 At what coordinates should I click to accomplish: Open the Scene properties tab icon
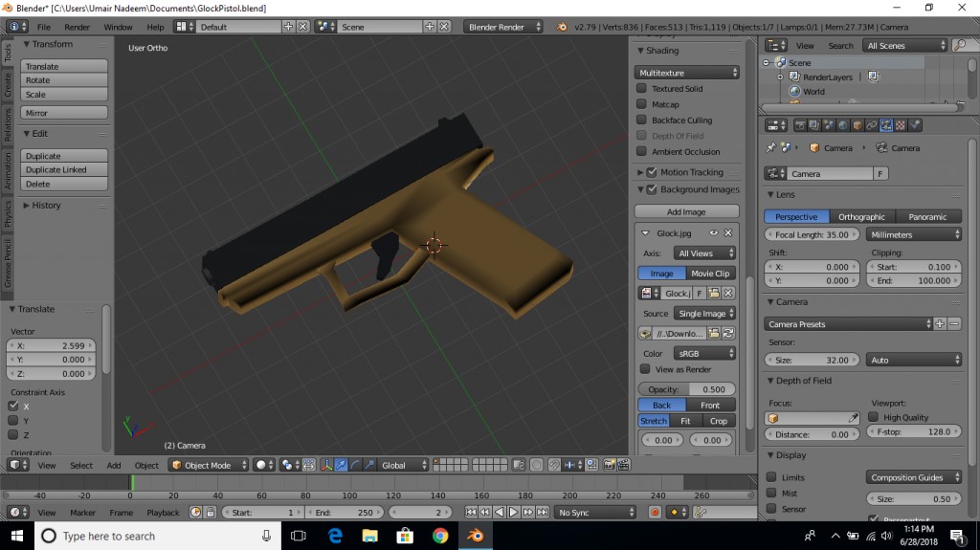pos(829,125)
